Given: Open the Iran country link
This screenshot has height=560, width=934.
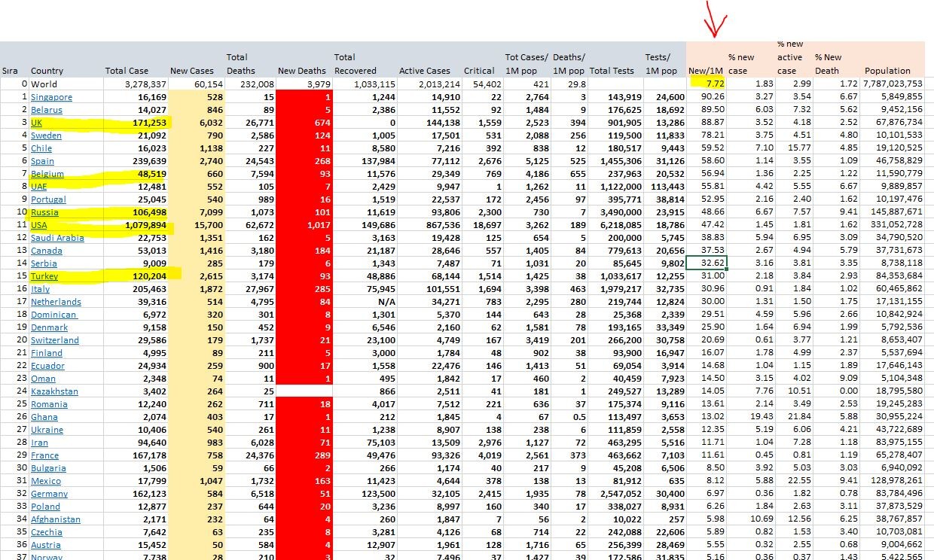Looking at the screenshot, I should click(39, 443).
